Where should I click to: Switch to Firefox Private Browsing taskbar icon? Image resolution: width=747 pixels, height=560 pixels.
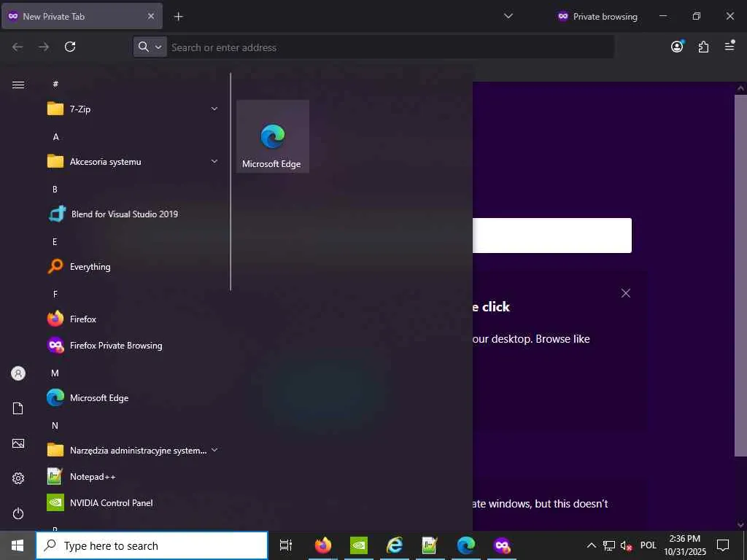click(x=502, y=545)
